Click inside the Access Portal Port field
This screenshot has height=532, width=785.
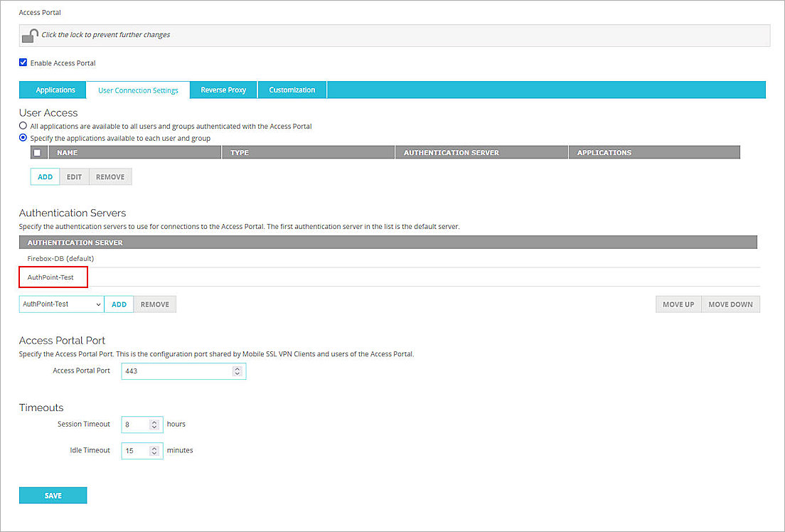178,370
